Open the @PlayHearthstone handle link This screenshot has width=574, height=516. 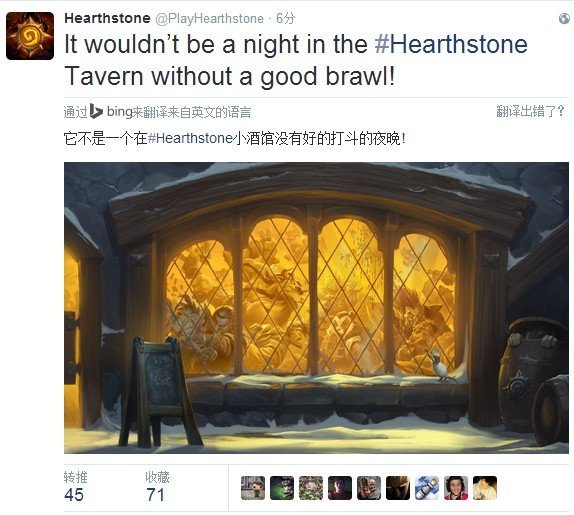(x=209, y=19)
